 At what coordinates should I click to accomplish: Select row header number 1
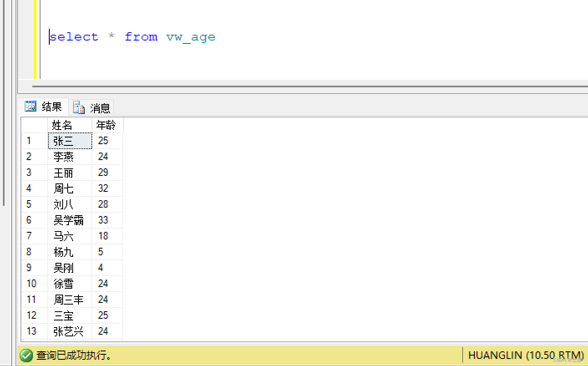tap(35, 141)
